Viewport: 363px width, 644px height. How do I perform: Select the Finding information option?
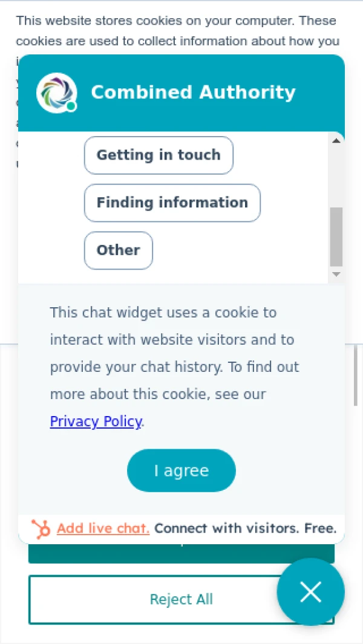(x=172, y=203)
